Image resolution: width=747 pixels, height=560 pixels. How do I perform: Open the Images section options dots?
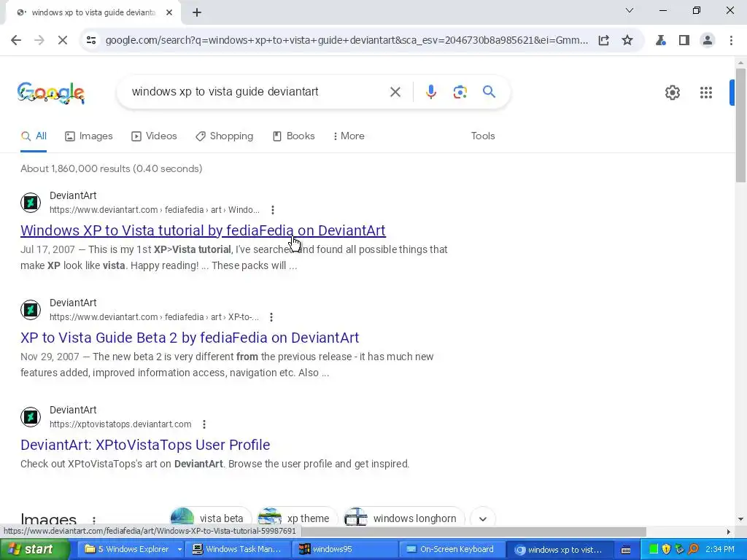tap(94, 521)
